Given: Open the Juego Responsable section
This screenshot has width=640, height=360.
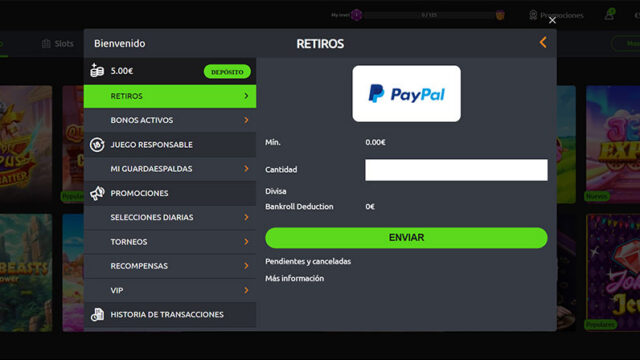Looking at the screenshot, I should point(170,144).
